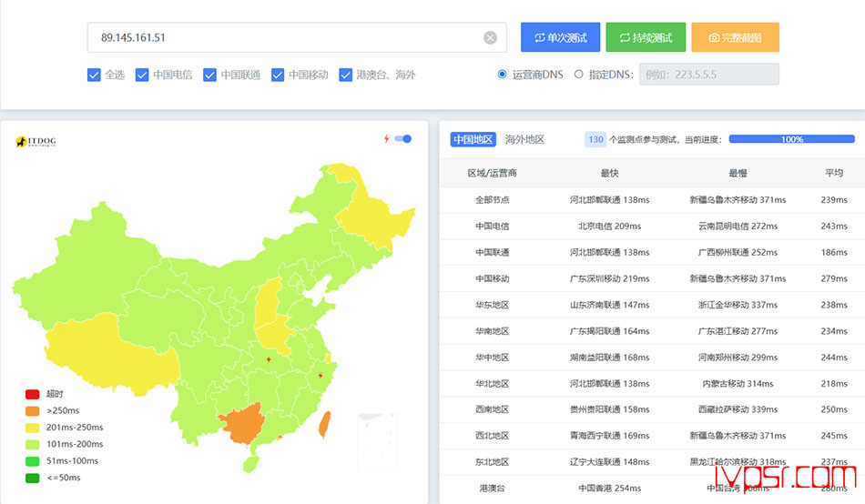Sort by 最慢 column header
This screenshot has width=865, height=504.
738,173
